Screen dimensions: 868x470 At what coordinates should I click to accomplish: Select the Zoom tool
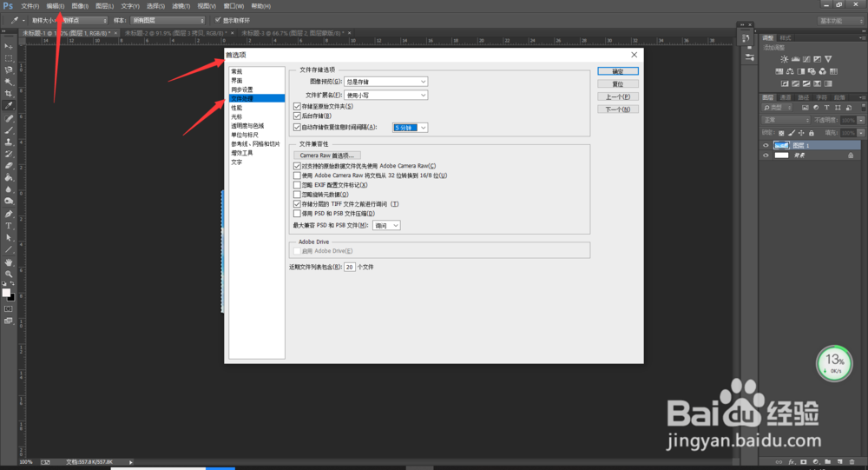[9, 274]
